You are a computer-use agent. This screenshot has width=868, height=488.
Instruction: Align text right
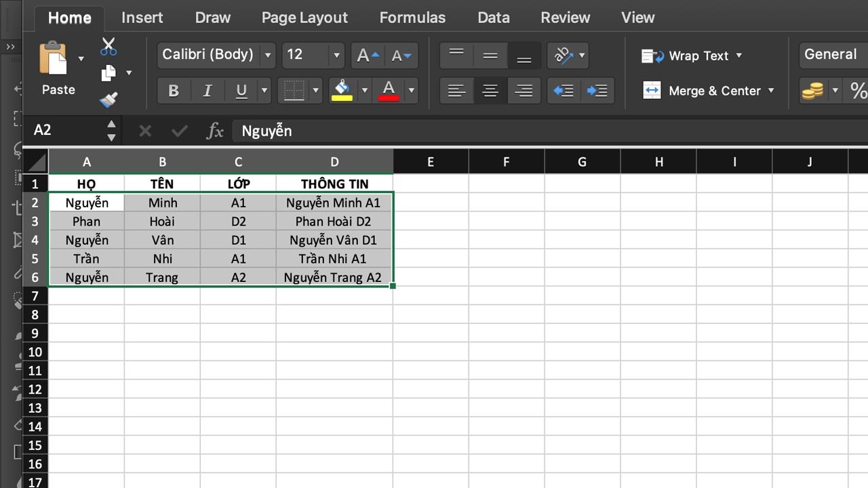pyautogui.click(x=524, y=90)
